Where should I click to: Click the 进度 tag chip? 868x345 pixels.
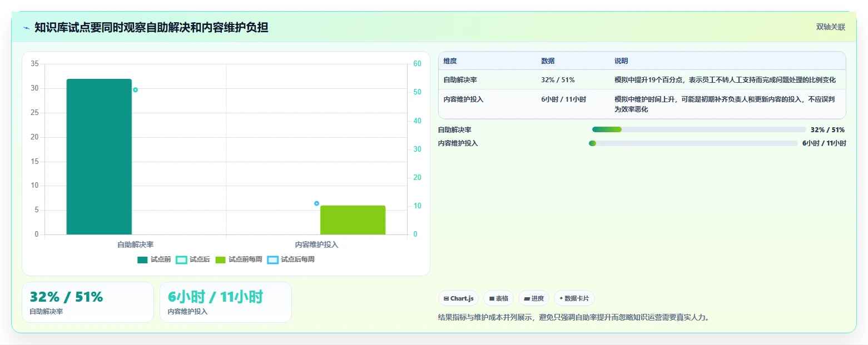534,298
